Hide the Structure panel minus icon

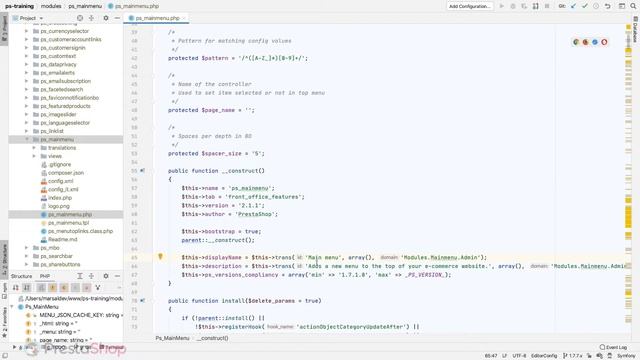pos(117,276)
